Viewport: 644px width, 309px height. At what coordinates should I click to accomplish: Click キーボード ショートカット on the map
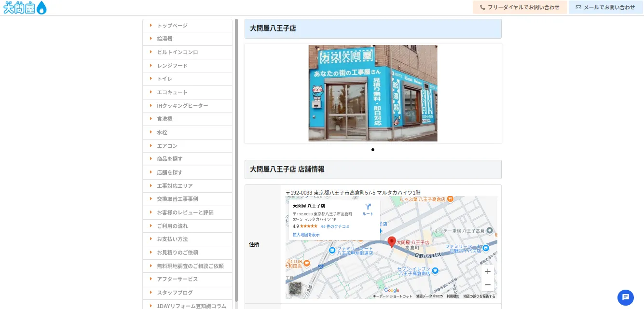tap(393, 296)
